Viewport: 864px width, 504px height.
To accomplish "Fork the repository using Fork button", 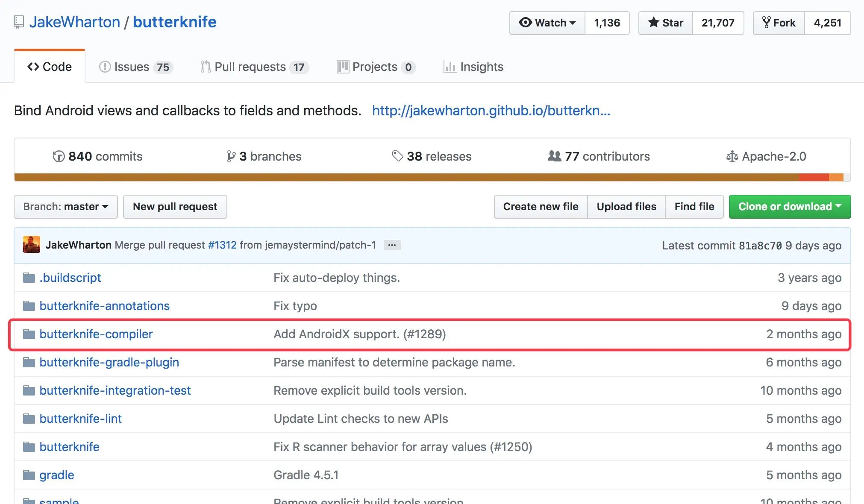I will pyautogui.click(x=779, y=23).
